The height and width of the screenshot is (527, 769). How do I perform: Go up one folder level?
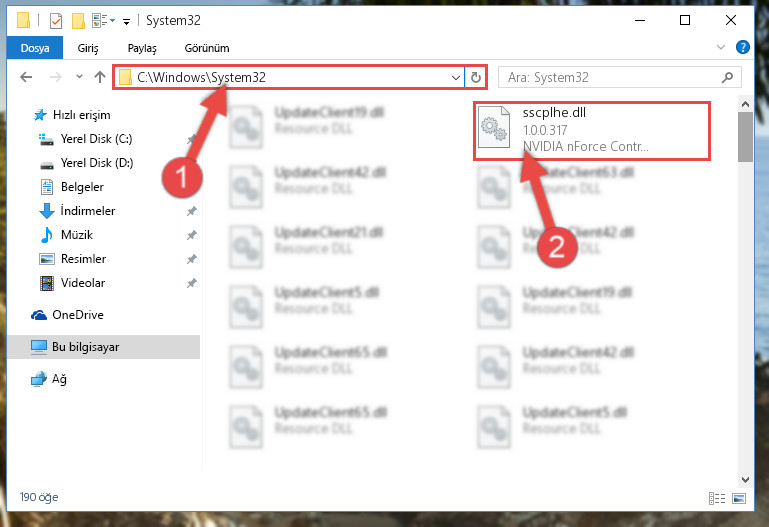[x=100, y=77]
